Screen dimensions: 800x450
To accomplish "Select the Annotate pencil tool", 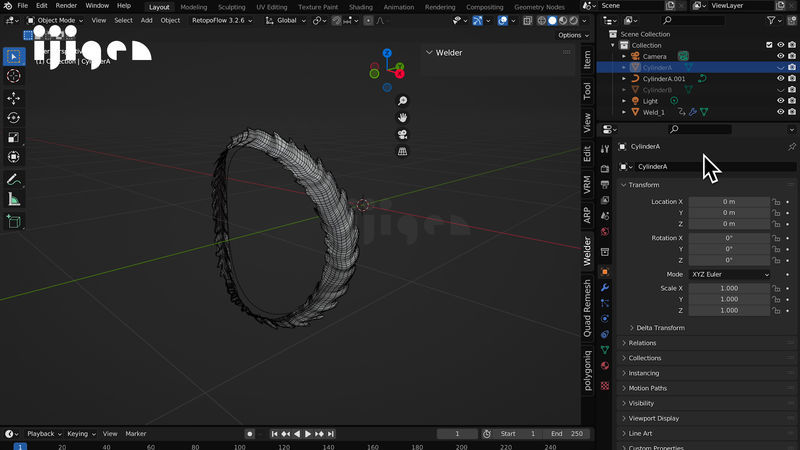I will (x=14, y=180).
